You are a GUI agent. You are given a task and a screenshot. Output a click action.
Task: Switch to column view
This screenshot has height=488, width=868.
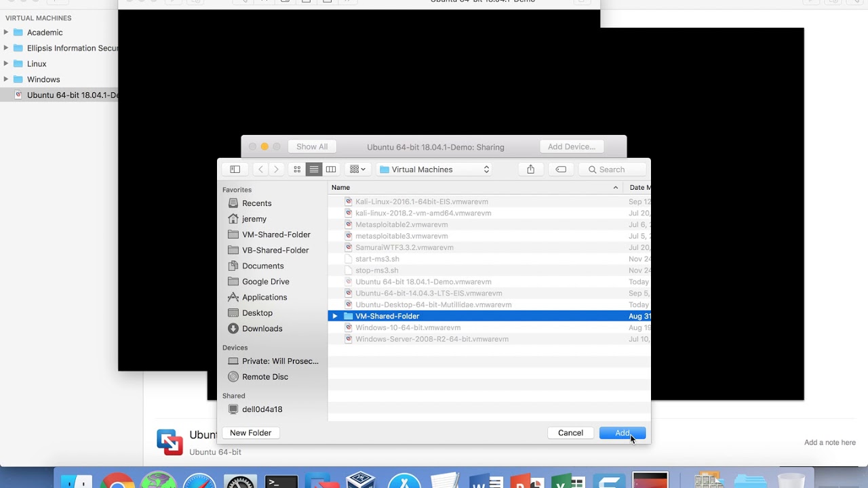(331, 169)
